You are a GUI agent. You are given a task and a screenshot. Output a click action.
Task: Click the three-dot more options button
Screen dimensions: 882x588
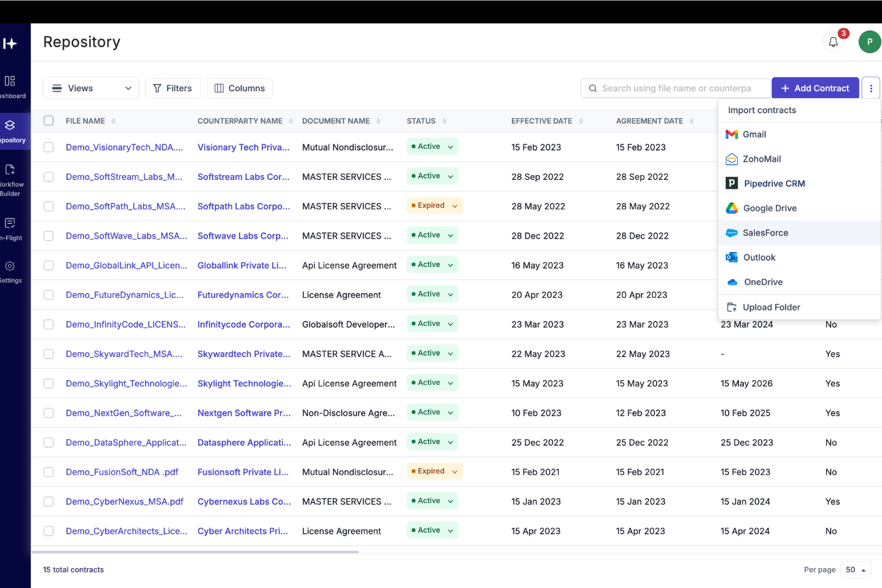coord(871,88)
